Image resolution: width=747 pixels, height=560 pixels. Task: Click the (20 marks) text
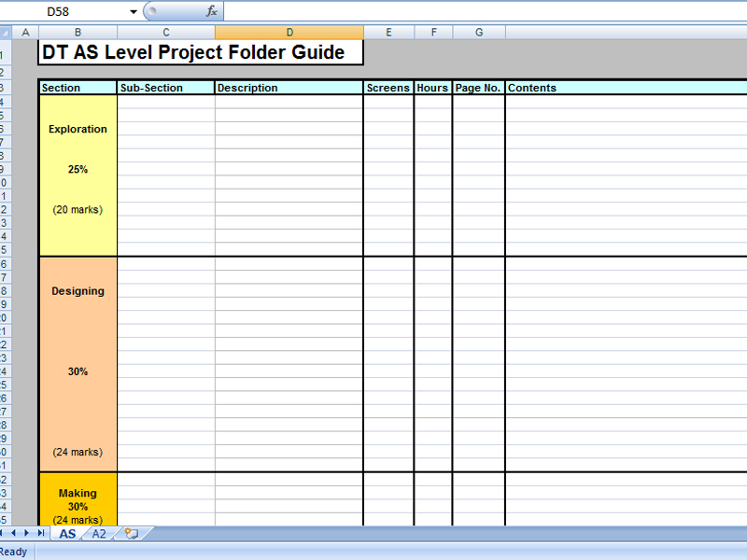pyautogui.click(x=78, y=209)
